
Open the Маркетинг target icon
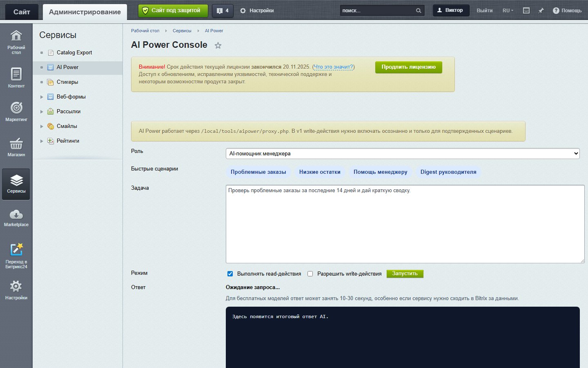(16, 108)
